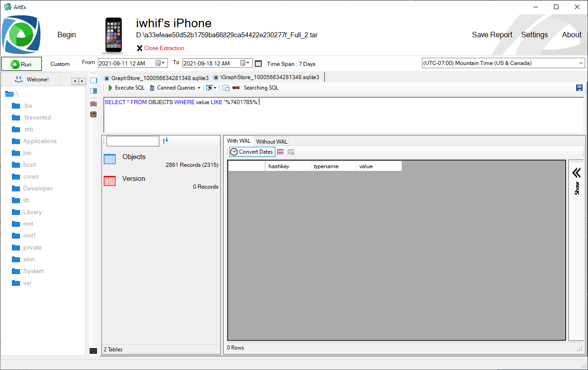This screenshot has width=588, height=370.
Task: Open the lib folder
Action: (x=20, y=200)
